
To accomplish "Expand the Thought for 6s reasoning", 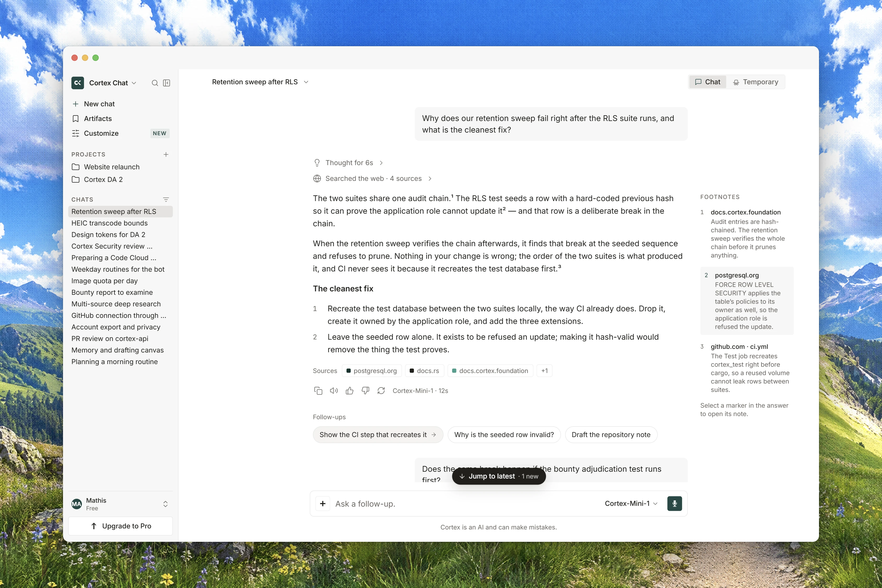I will [x=348, y=163].
